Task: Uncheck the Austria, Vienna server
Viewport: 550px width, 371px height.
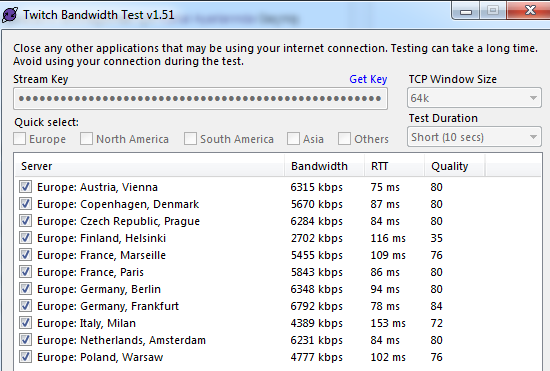Action: click(x=26, y=187)
